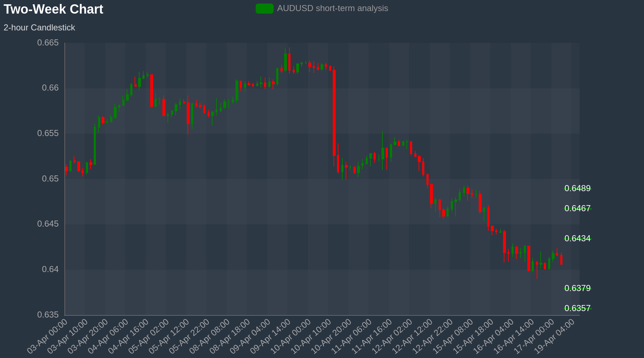Click the 0.635 y-axis label
The width and height of the screenshot is (644, 358).
click(x=48, y=315)
